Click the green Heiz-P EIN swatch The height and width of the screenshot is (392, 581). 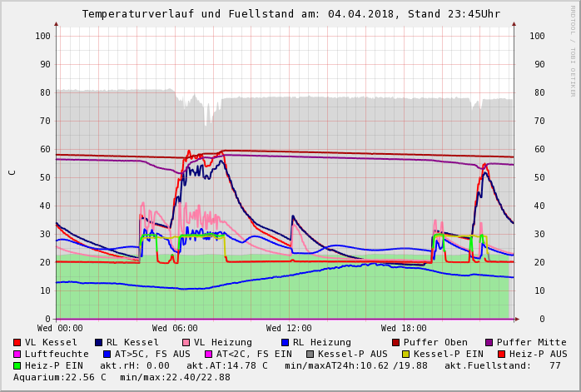(x=17, y=365)
